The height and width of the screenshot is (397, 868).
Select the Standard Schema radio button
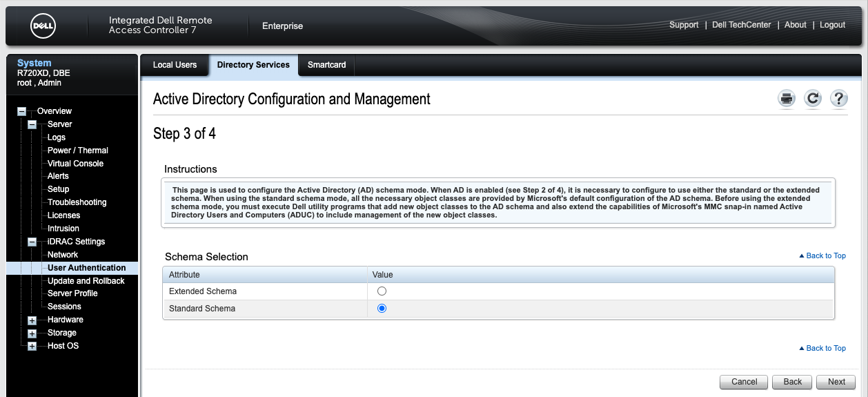click(x=382, y=309)
